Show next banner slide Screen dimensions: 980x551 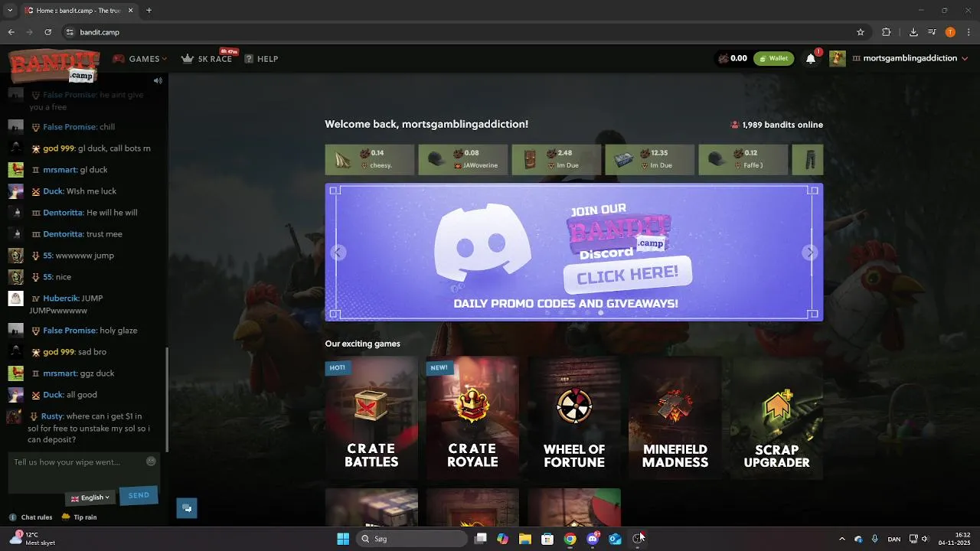click(810, 253)
